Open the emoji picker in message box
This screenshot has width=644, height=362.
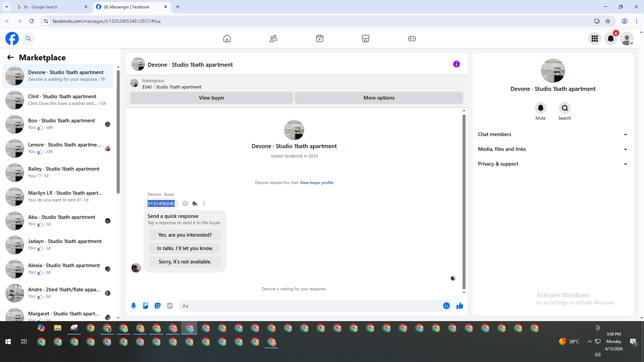446,306
